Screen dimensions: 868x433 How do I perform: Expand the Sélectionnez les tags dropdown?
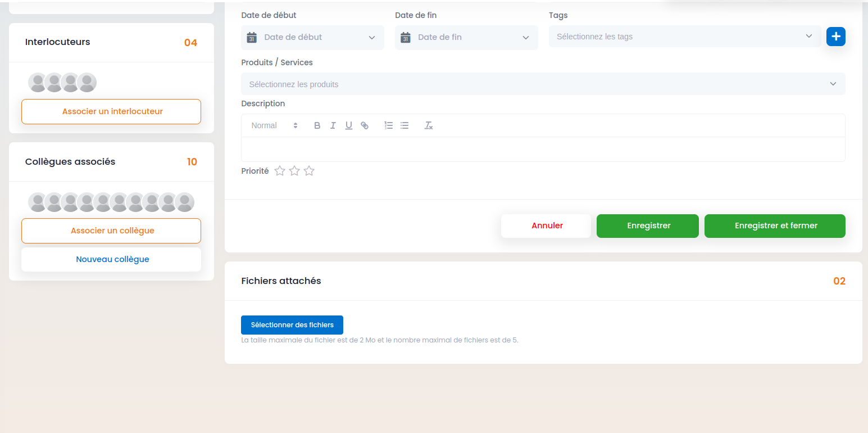pyautogui.click(x=685, y=37)
